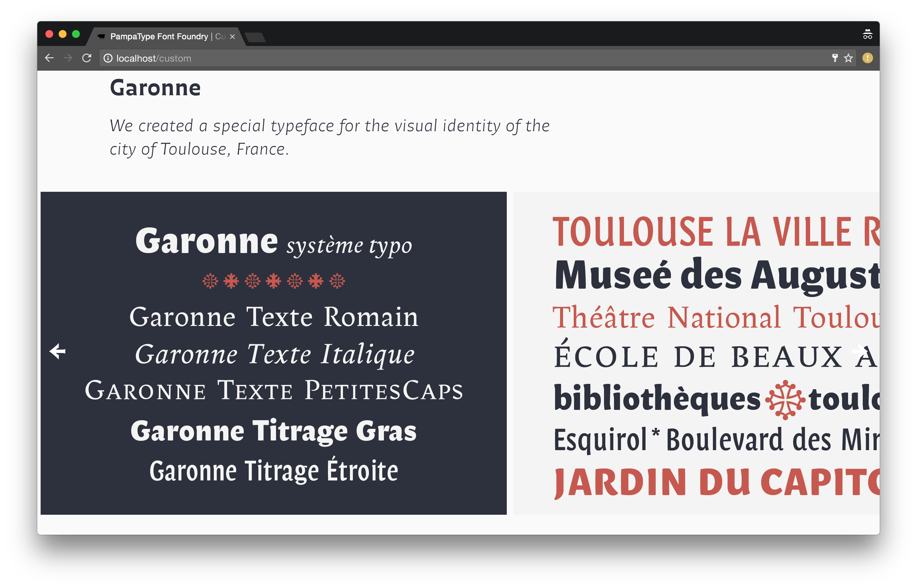Click the text 'Garonne Texte Romain'
This screenshot has height=588, width=917.
click(x=274, y=317)
